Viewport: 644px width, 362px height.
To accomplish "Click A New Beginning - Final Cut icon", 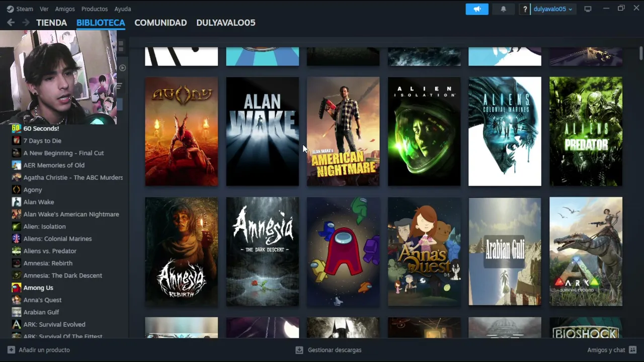I will (17, 153).
